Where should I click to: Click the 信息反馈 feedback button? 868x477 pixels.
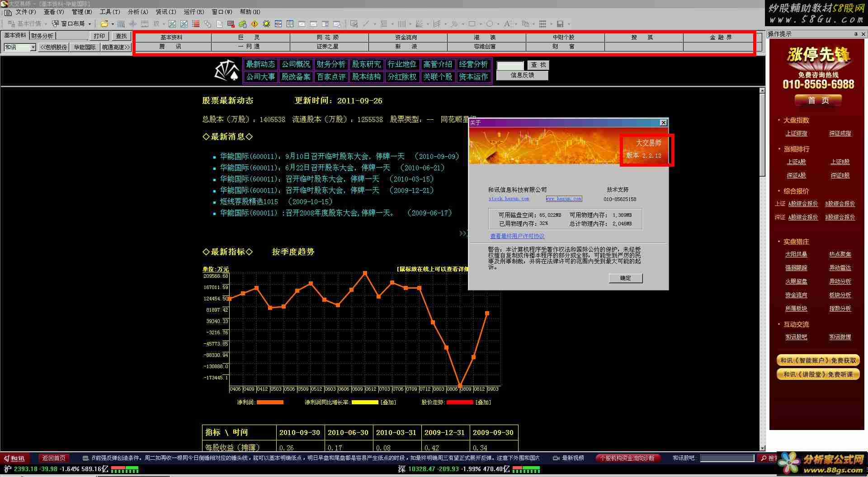point(522,75)
